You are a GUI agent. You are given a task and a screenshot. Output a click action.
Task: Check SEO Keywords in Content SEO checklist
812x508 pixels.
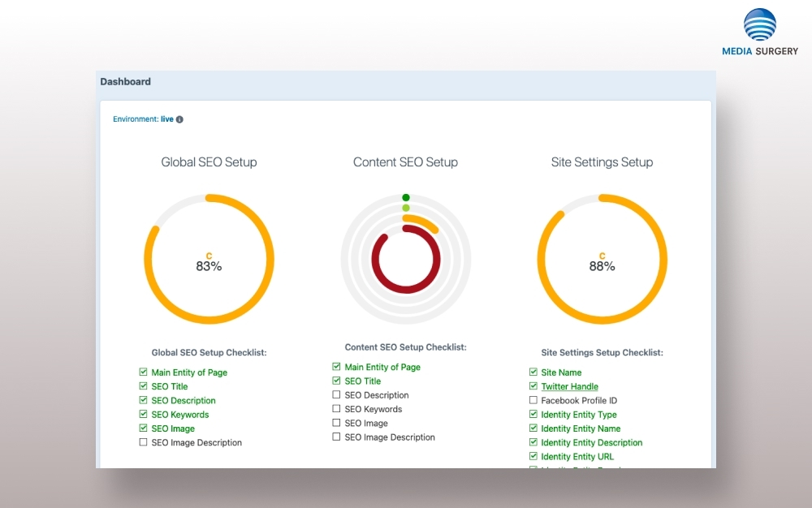(337, 409)
